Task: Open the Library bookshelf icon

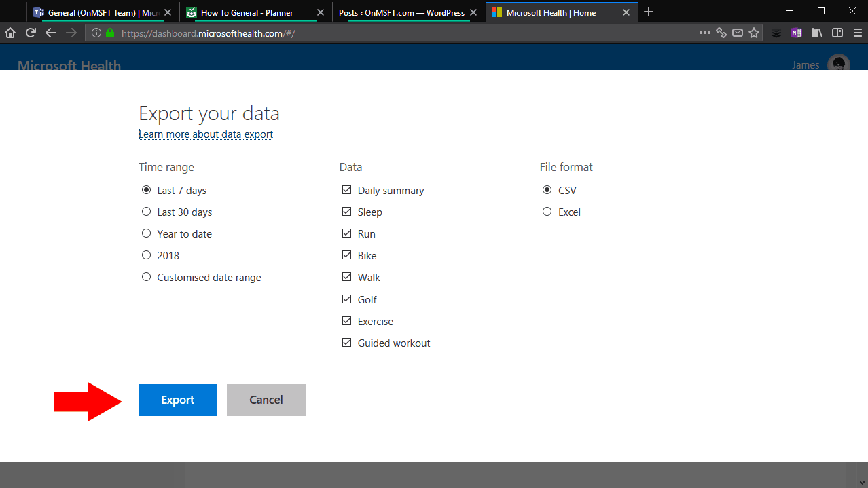Action: pos(817,33)
